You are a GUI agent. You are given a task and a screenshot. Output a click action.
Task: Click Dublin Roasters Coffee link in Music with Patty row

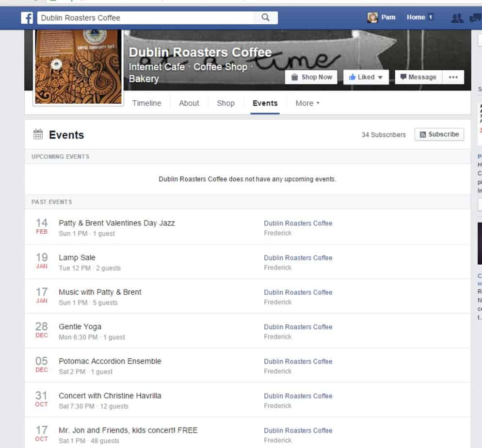pyautogui.click(x=298, y=292)
